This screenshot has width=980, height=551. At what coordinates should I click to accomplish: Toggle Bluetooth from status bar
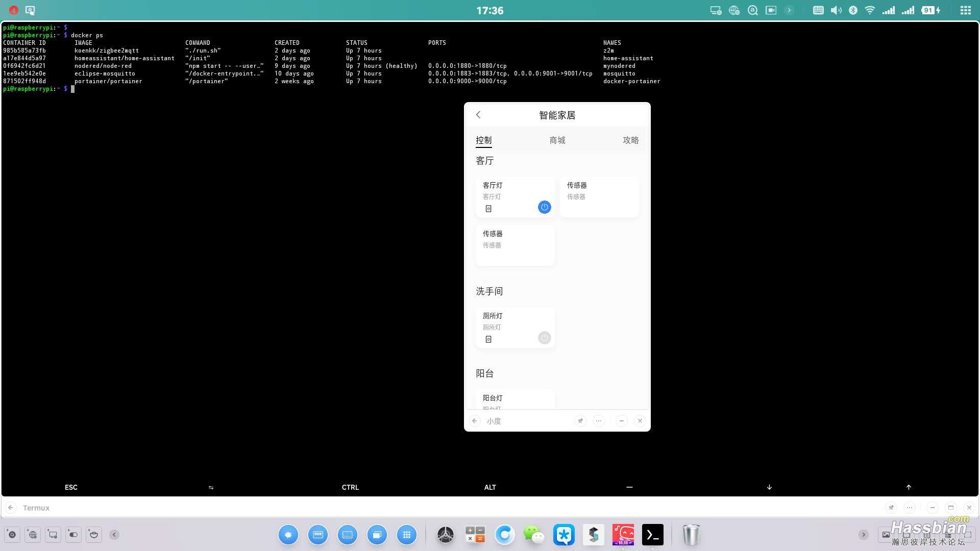click(x=853, y=10)
